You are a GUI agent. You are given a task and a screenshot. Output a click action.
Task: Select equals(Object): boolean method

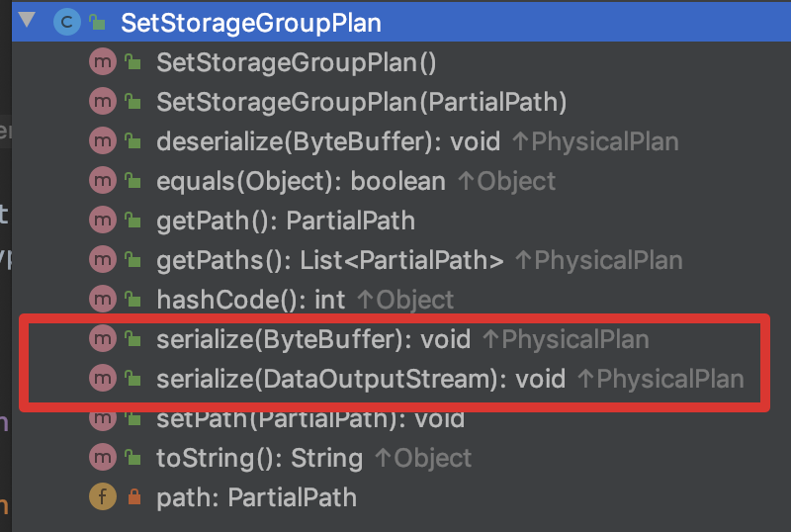coord(301,181)
